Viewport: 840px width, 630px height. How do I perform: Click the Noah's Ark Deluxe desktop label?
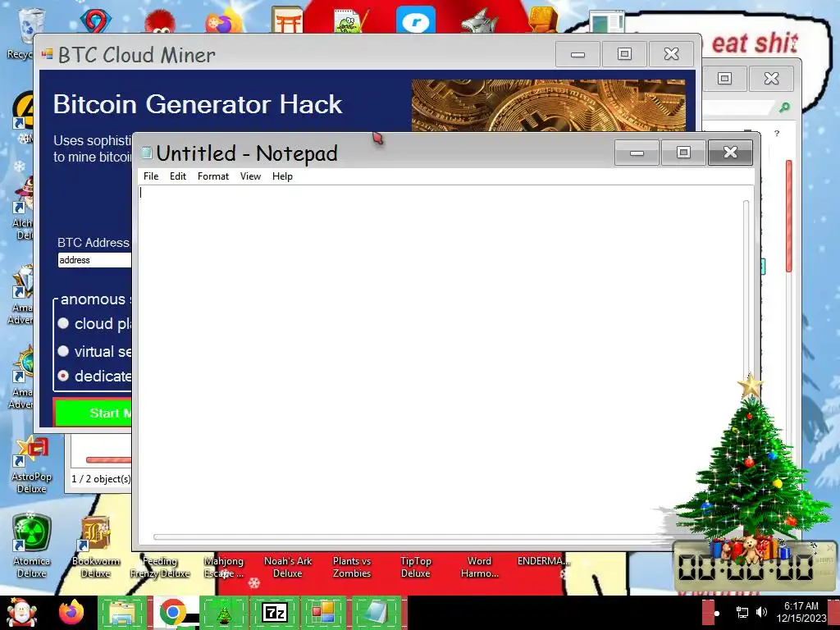288,567
